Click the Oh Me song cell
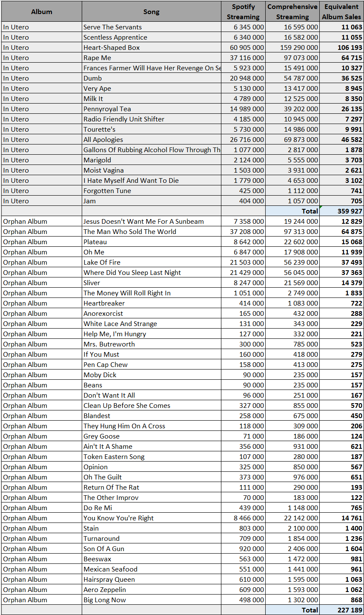Viewport: 364px width, 615px height. (151, 252)
